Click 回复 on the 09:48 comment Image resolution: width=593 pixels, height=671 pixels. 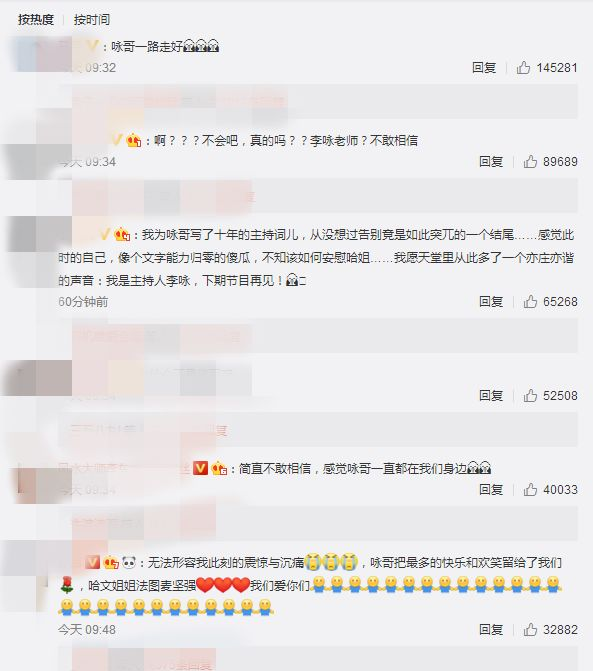[491, 629]
